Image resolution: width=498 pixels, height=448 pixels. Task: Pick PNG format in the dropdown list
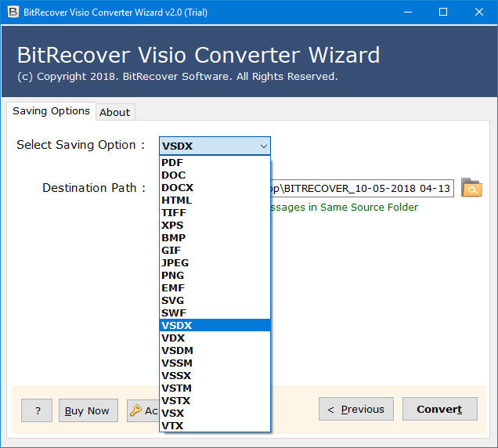tap(215, 275)
